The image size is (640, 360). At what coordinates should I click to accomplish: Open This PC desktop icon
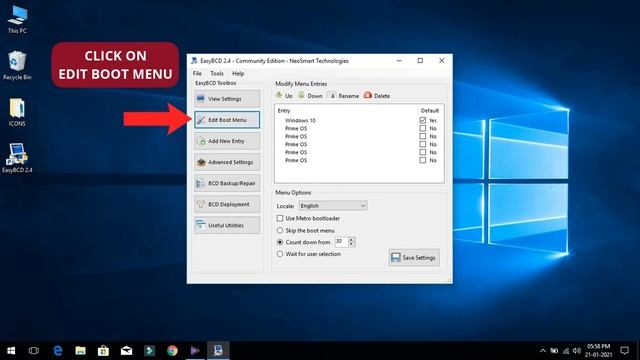[17, 20]
